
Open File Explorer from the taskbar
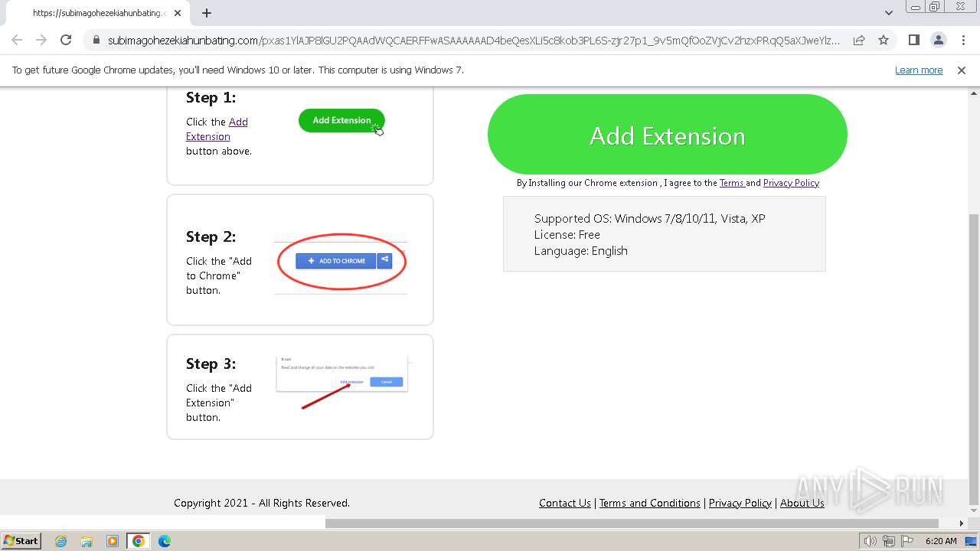coord(87,541)
